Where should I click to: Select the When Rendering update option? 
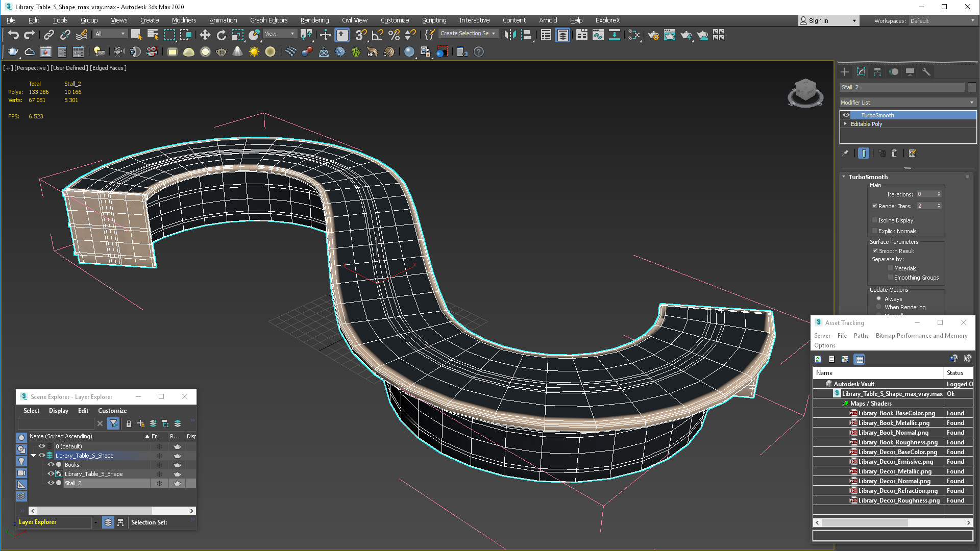878,307
